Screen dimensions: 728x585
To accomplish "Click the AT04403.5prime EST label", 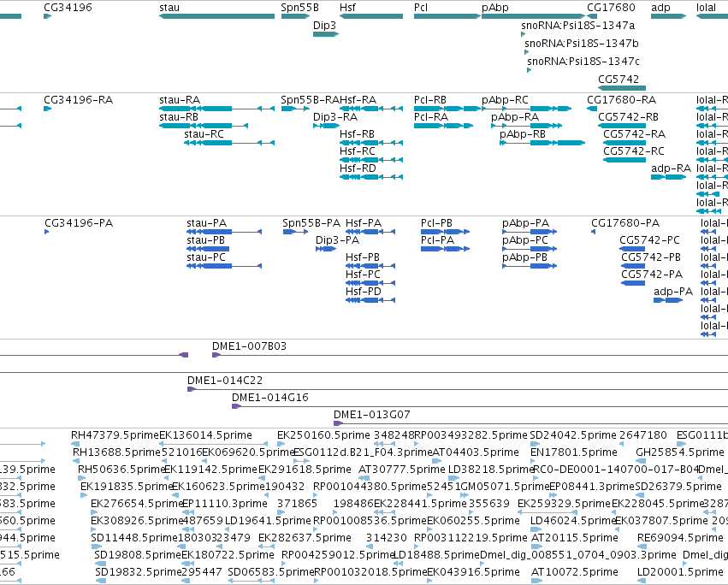I will 476,452.
